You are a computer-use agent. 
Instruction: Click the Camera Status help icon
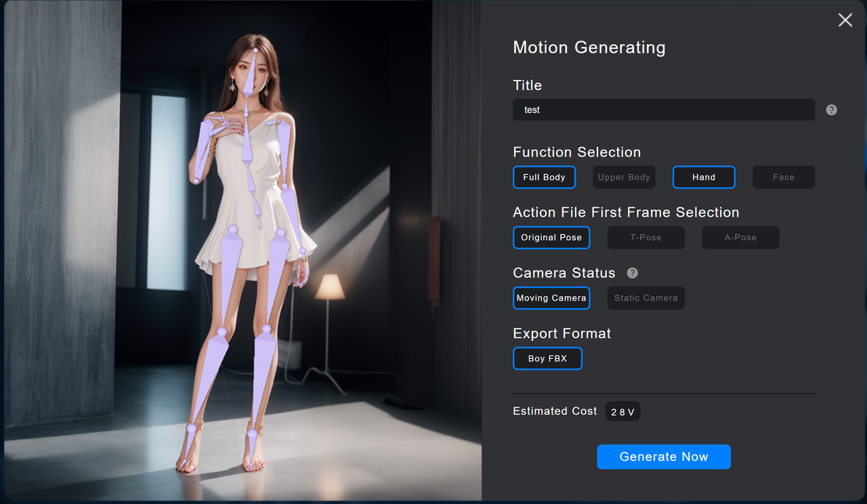[x=632, y=273]
